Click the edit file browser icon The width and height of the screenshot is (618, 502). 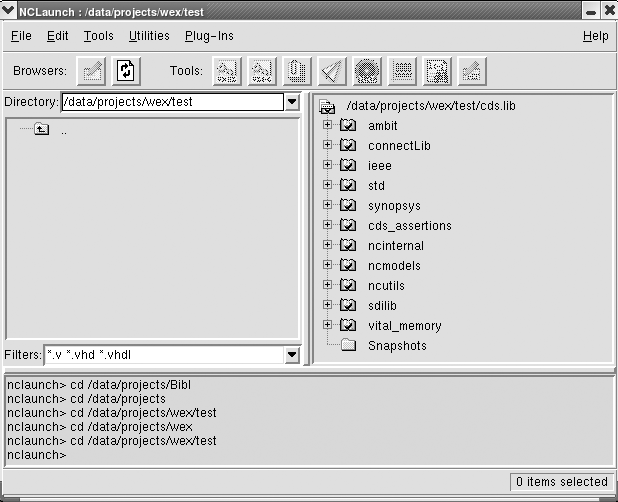click(91, 71)
